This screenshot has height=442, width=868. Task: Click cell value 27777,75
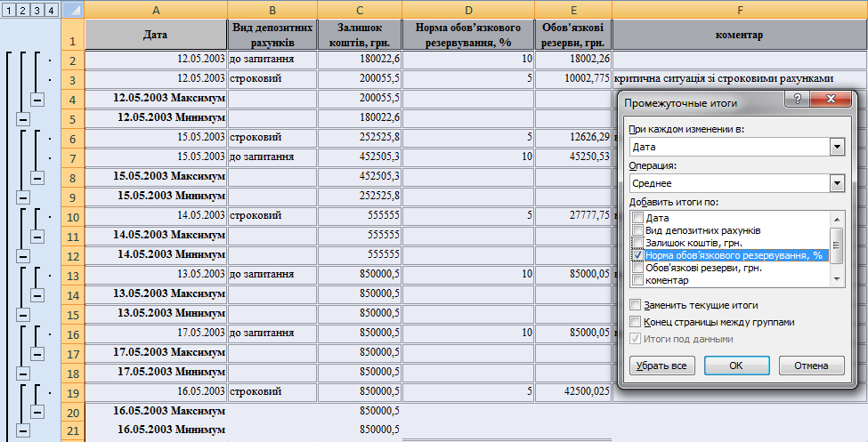573,215
